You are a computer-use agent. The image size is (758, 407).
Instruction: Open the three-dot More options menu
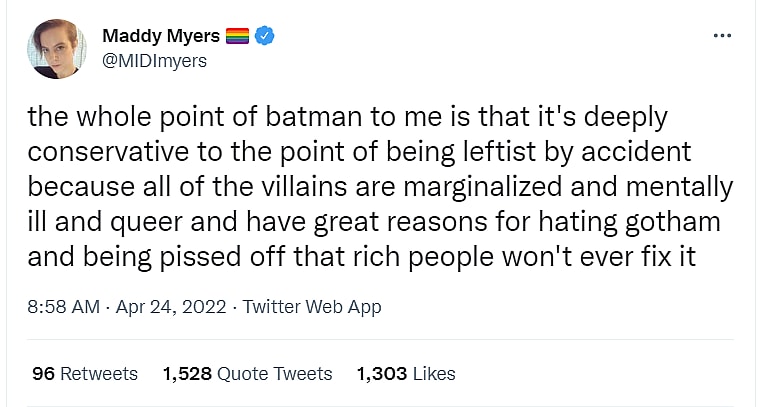[x=722, y=36]
